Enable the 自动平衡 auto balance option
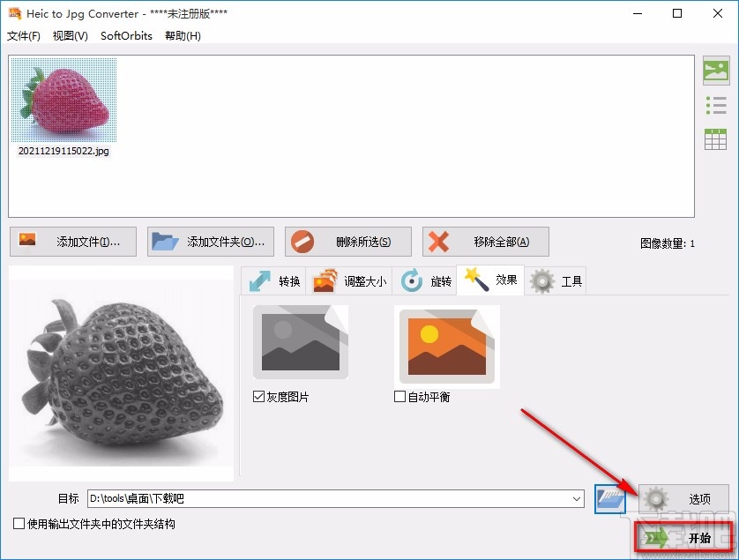The width and height of the screenshot is (739, 560). click(399, 396)
